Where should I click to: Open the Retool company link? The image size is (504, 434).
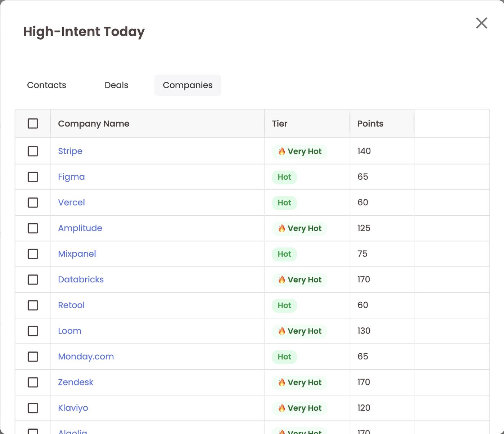pyautogui.click(x=71, y=305)
